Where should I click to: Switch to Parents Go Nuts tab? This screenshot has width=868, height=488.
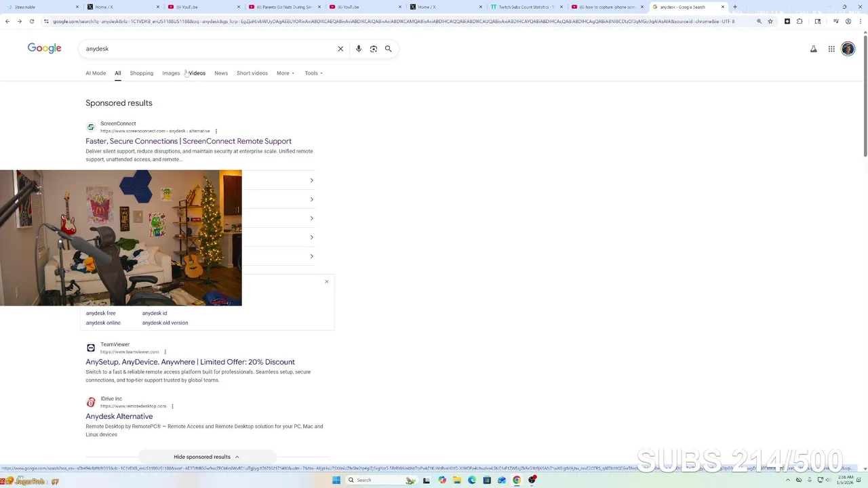283,7
